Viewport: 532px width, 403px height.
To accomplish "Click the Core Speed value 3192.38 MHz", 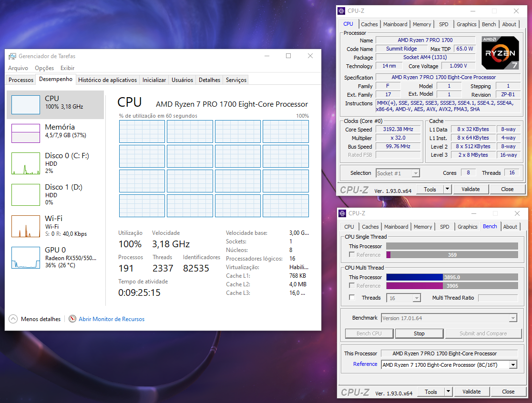I will click(398, 130).
